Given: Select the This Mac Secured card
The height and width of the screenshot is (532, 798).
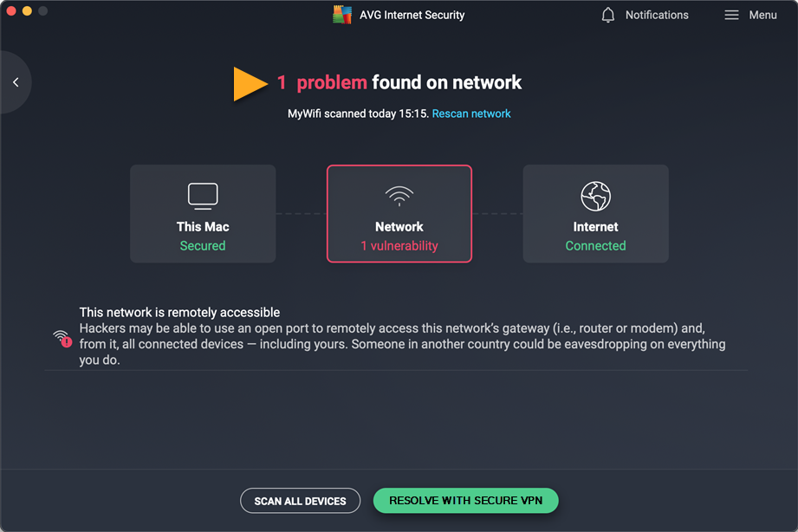Looking at the screenshot, I should [203, 214].
